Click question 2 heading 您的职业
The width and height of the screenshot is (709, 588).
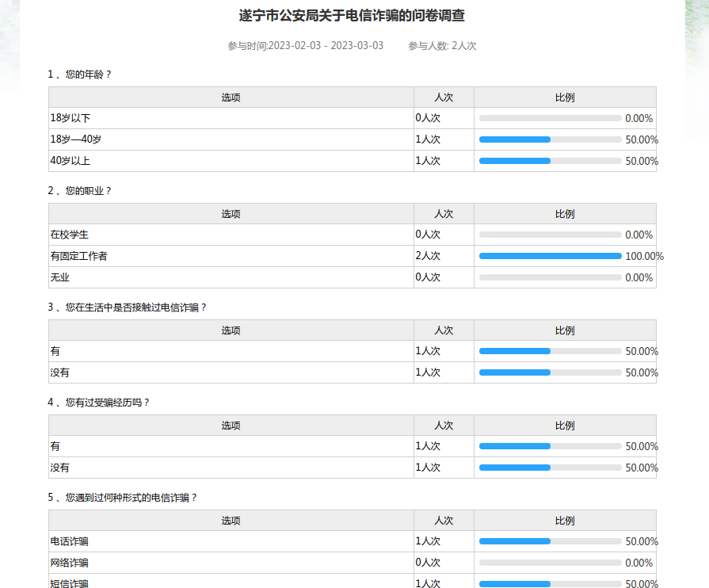[80, 191]
